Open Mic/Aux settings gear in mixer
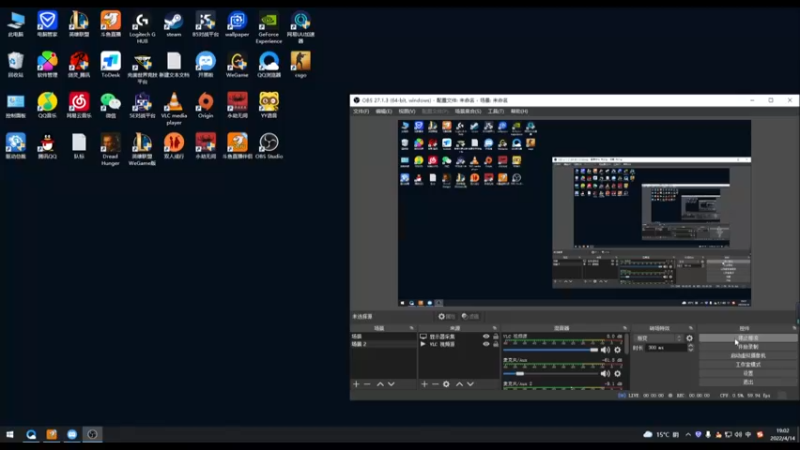Image resolution: width=800 pixels, height=450 pixels. tap(617, 373)
